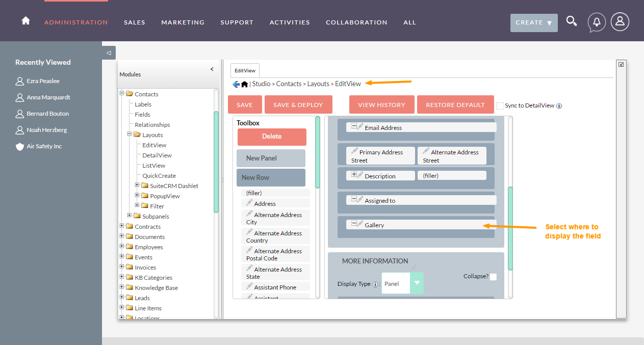The height and width of the screenshot is (345, 644).
Task: Open the ADMINISTRATION menu
Action: pyautogui.click(x=76, y=22)
